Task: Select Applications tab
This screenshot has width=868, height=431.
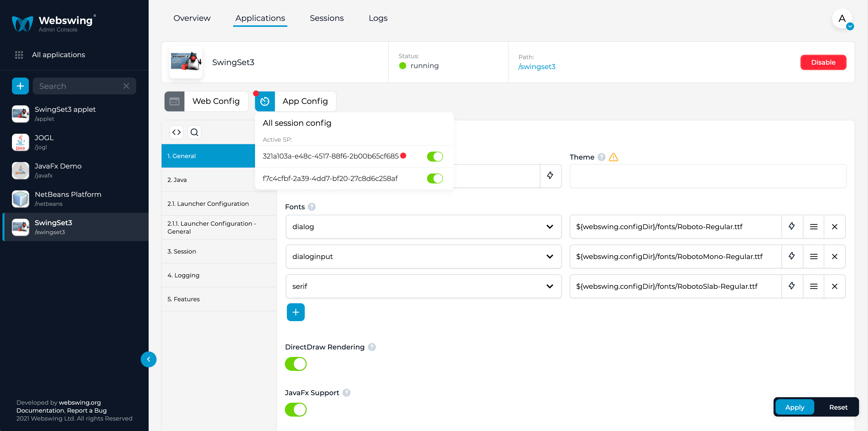Action: tap(260, 18)
